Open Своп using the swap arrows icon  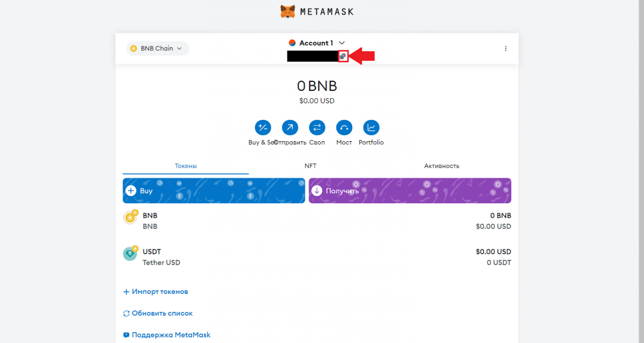pos(317,127)
